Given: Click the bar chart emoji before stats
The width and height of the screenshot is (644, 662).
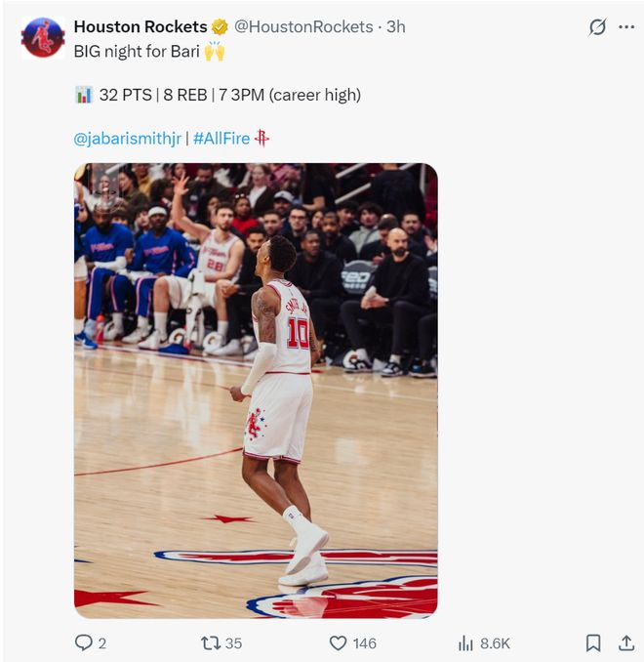Looking at the screenshot, I should 84,95.
